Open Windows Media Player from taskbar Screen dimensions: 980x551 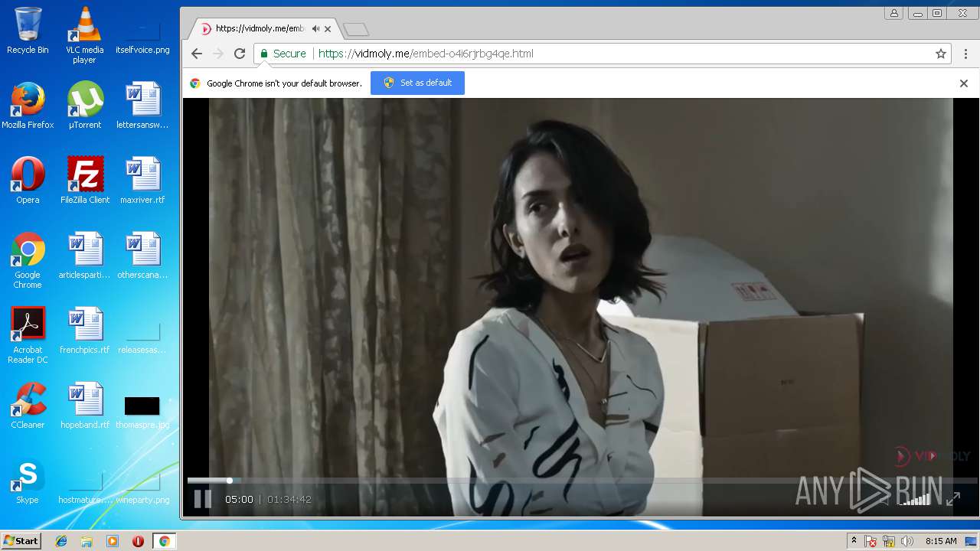click(113, 541)
